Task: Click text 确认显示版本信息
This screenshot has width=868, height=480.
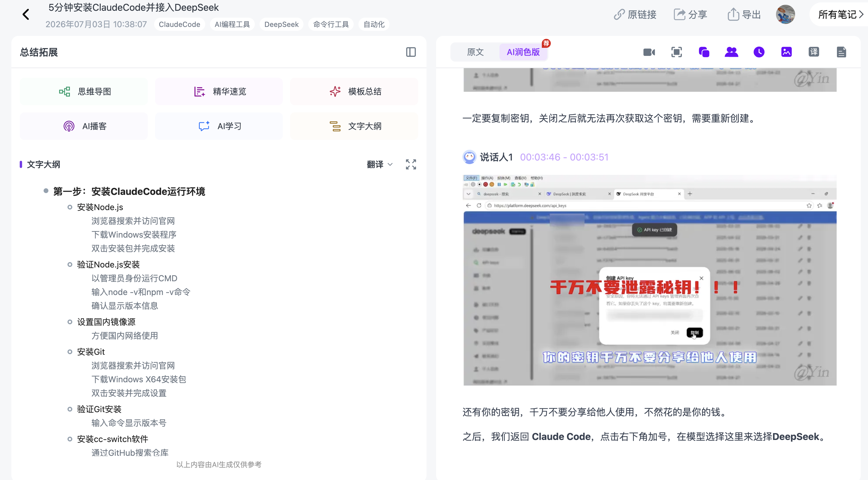Action: click(125, 306)
